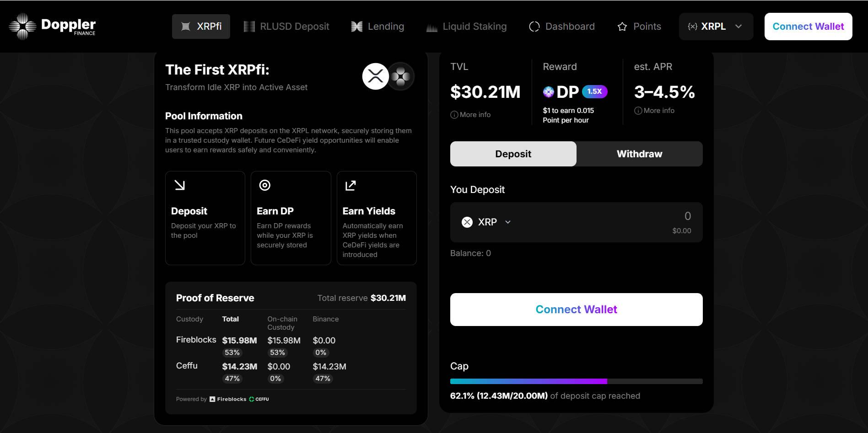Open the XRPfi menu item

click(200, 26)
